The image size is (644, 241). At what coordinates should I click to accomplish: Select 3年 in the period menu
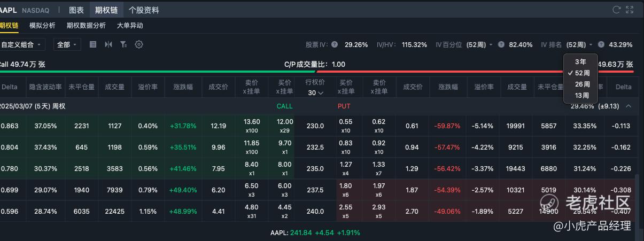[x=580, y=61]
